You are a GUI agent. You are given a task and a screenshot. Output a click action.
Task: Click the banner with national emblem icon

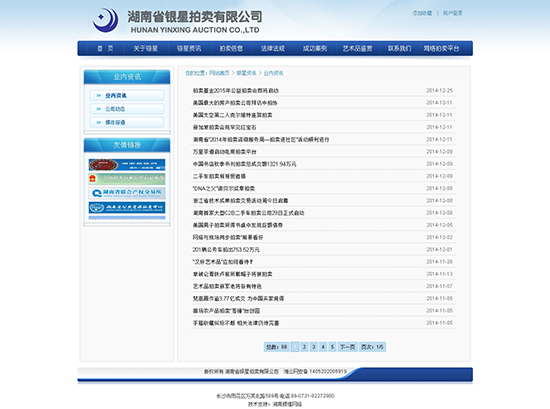coord(127,179)
